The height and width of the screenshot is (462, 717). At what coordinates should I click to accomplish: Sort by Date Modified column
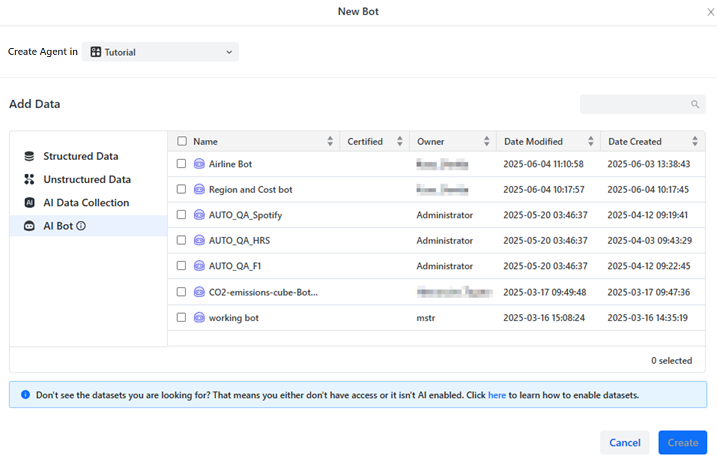tap(588, 142)
